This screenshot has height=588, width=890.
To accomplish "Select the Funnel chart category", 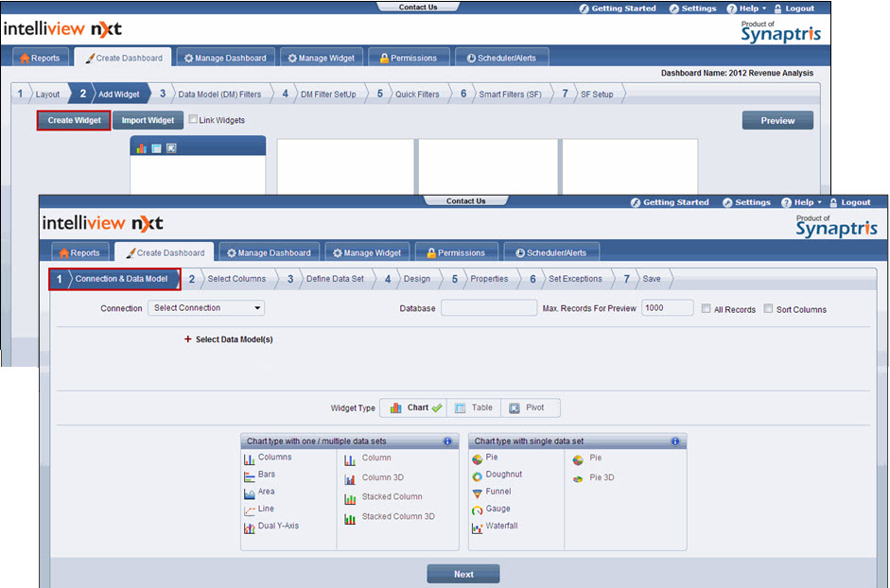I will (x=492, y=492).
